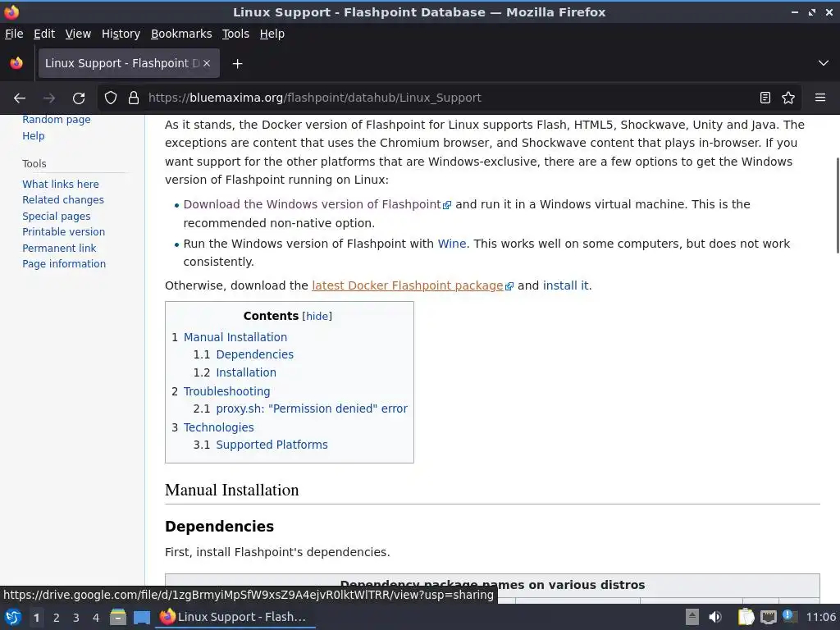Open the Bookmarks menu
The image size is (840, 630).
(181, 34)
